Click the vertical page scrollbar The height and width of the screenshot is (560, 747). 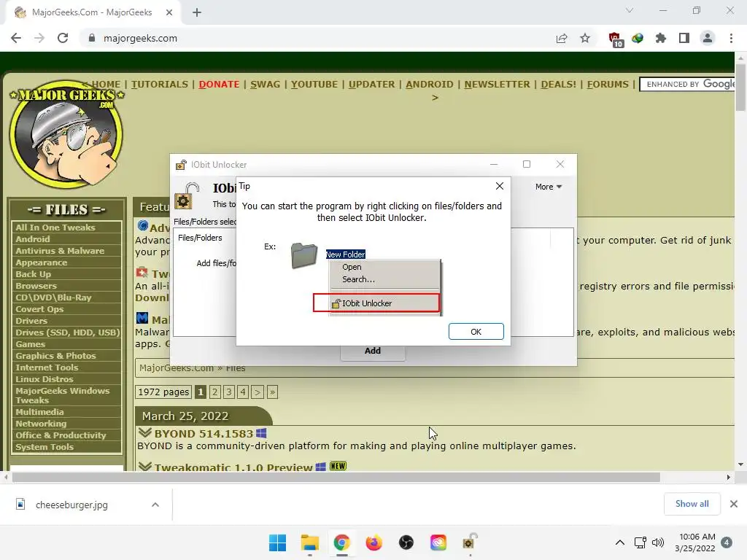point(740,87)
